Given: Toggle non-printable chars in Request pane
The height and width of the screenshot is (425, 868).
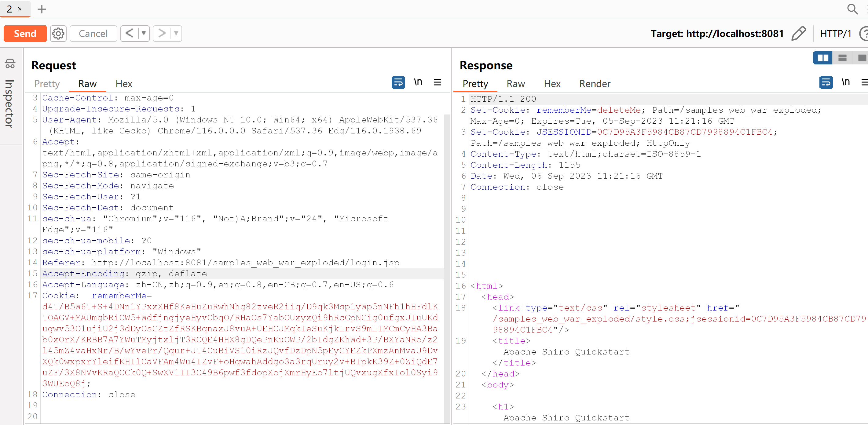Looking at the screenshot, I should point(418,82).
